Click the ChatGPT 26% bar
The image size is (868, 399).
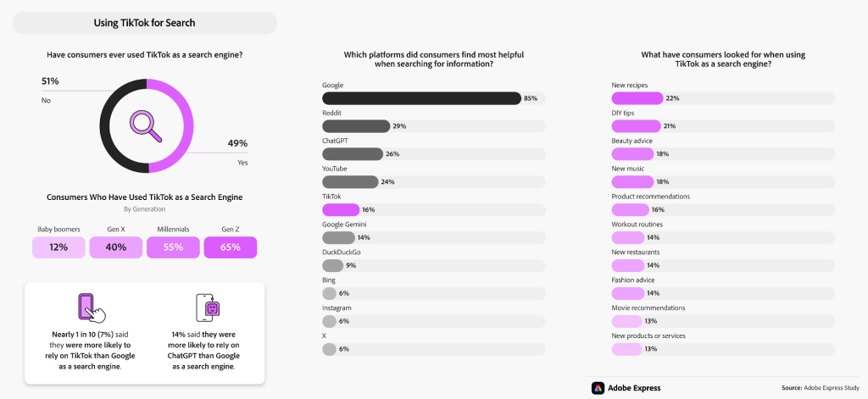point(353,154)
